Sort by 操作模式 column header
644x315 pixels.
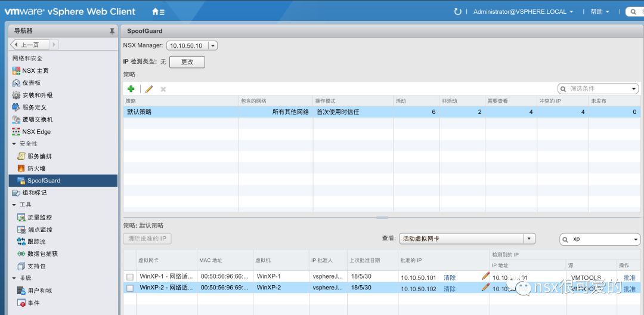click(x=353, y=101)
